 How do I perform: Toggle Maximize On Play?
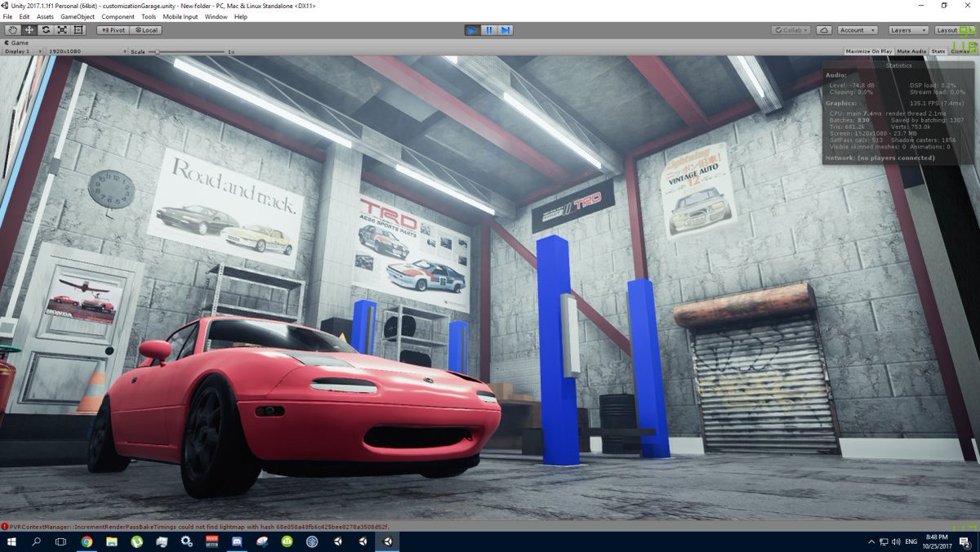click(869, 51)
